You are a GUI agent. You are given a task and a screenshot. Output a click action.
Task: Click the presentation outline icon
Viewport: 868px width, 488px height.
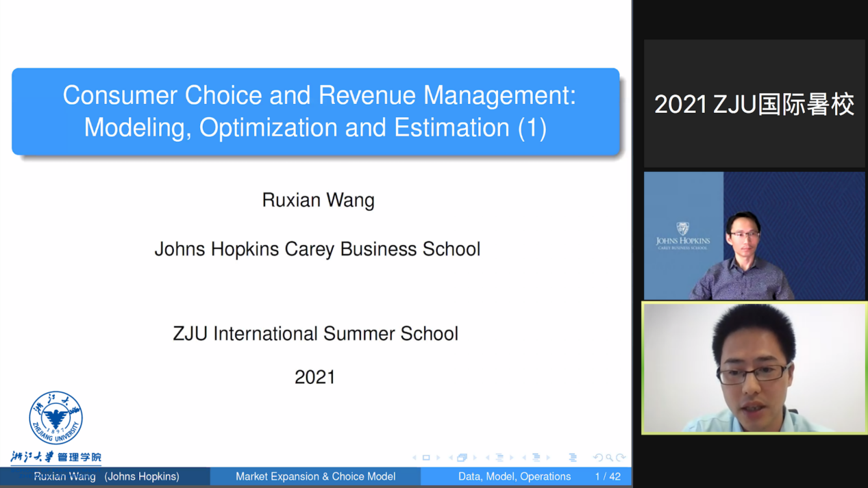573,458
